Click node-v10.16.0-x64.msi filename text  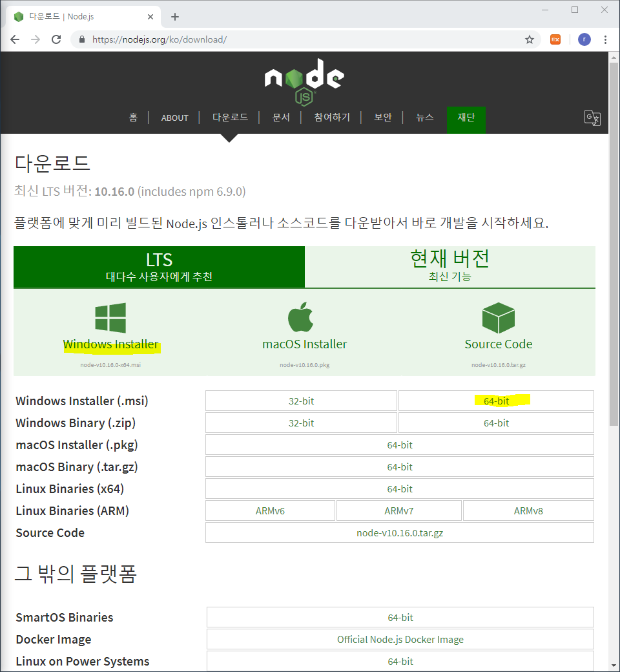tap(110, 364)
